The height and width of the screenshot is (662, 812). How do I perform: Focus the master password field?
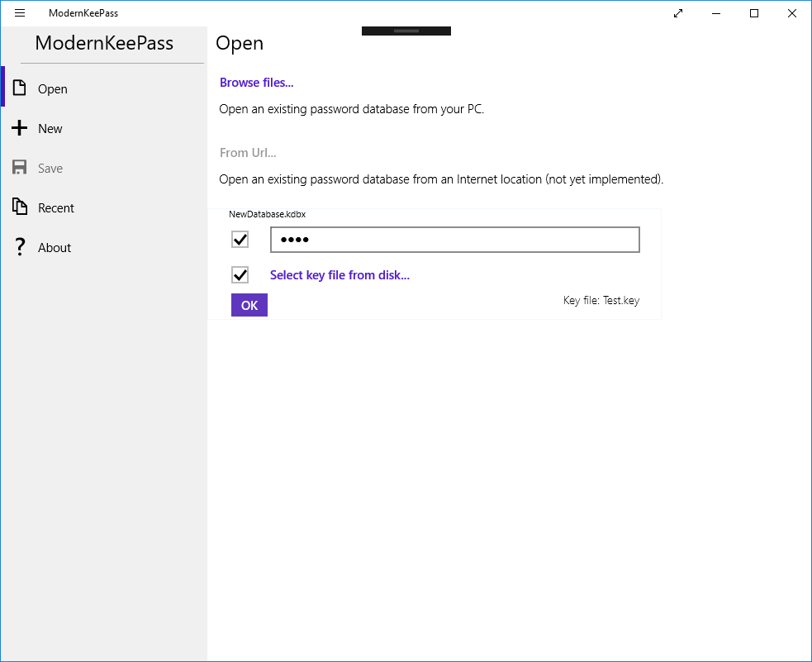[454, 240]
